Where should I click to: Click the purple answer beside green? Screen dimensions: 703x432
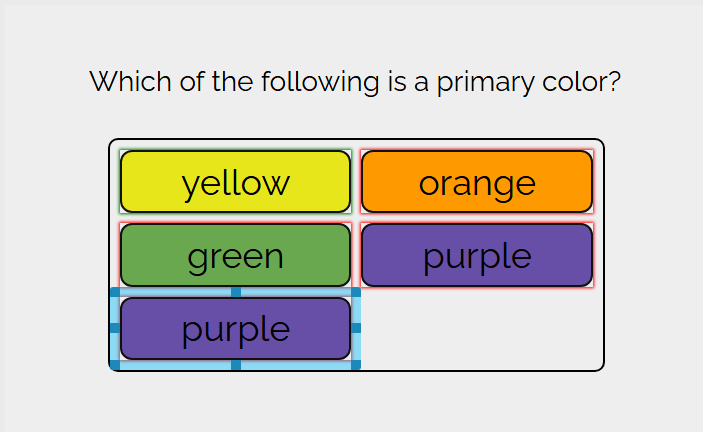tap(477, 255)
